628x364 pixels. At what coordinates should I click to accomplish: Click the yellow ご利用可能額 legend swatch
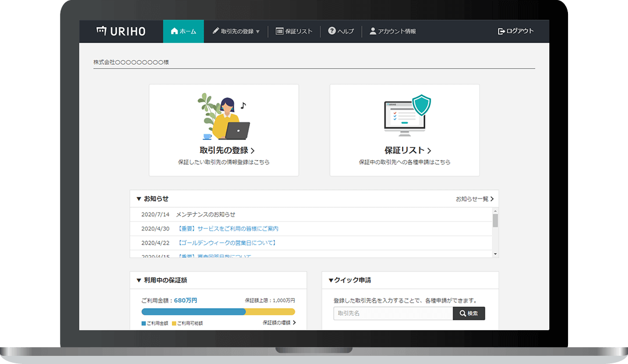[x=175, y=322]
